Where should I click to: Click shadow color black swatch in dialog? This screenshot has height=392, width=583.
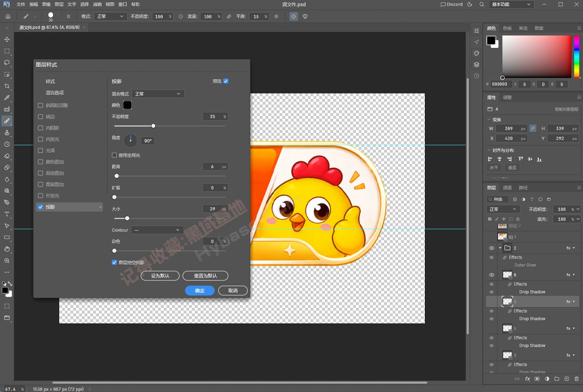coord(127,105)
